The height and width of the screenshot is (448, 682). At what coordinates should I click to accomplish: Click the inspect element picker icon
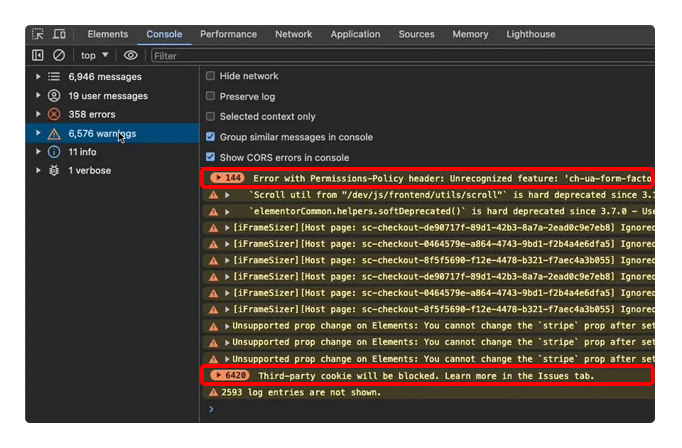pos(39,35)
